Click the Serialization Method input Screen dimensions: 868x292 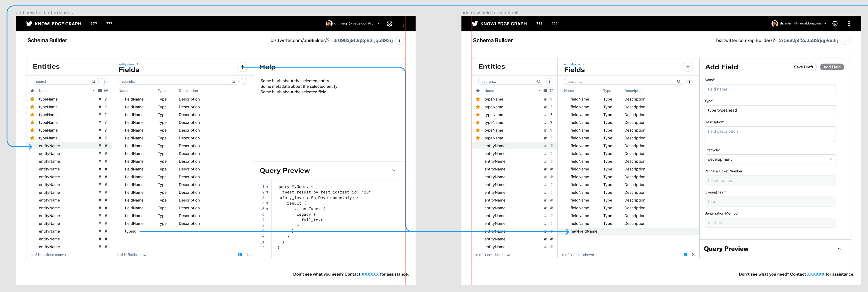point(770,223)
